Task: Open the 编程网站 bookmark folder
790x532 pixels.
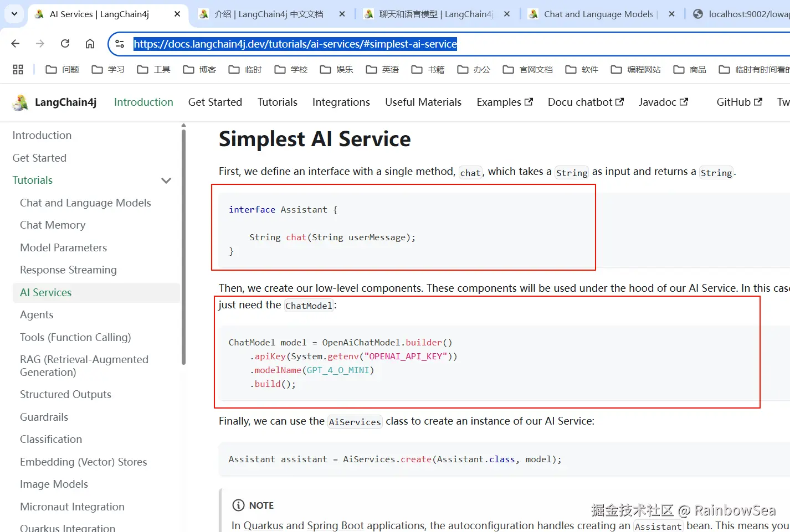Action: point(635,69)
